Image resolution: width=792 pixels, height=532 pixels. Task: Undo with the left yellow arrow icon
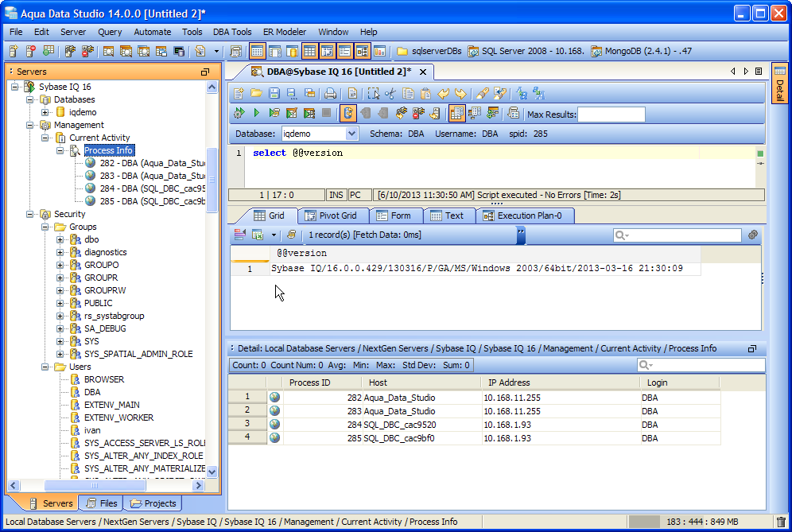point(443,94)
